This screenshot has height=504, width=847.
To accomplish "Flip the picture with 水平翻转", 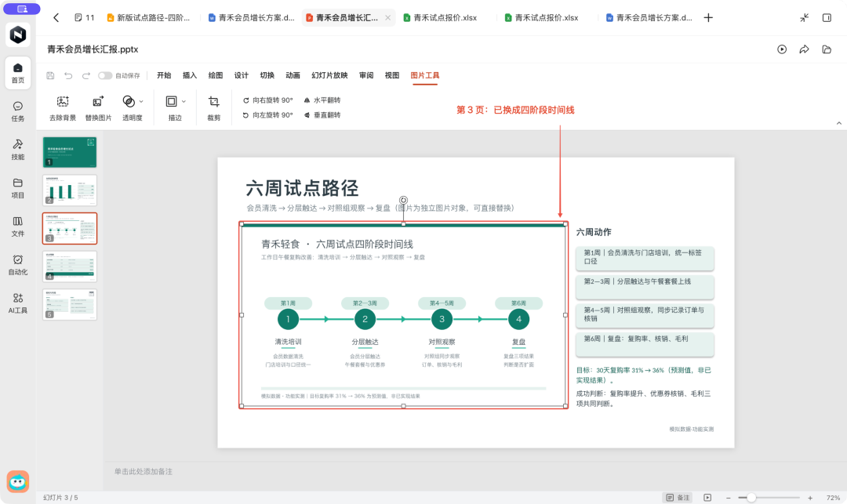I will pos(322,100).
